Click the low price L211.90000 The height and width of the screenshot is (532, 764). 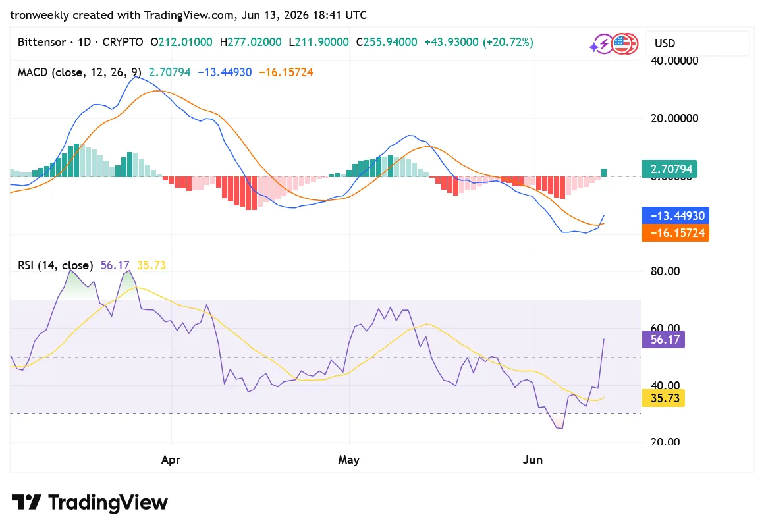(x=319, y=42)
